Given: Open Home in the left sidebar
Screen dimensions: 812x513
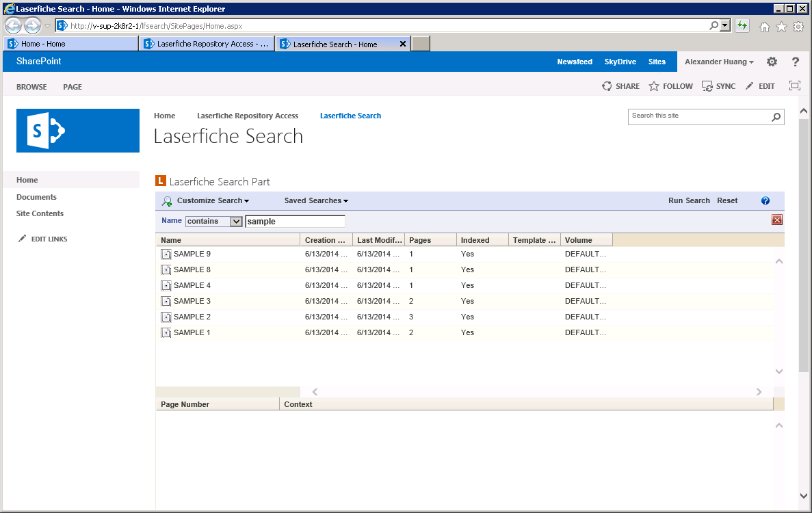Looking at the screenshot, I should (27, 180).
